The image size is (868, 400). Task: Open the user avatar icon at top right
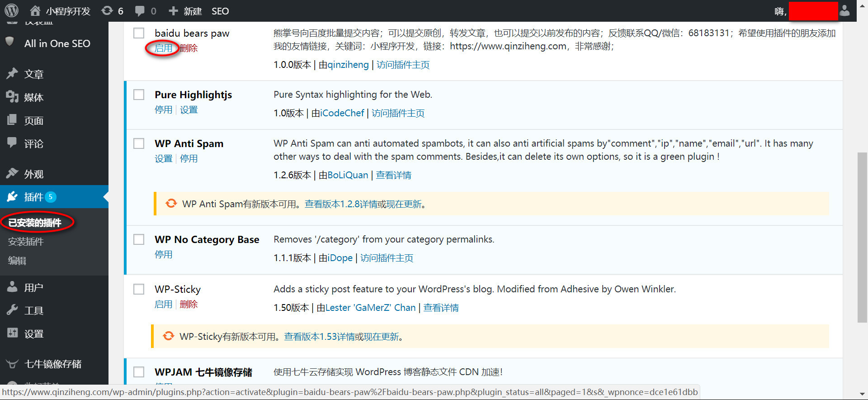844,11
